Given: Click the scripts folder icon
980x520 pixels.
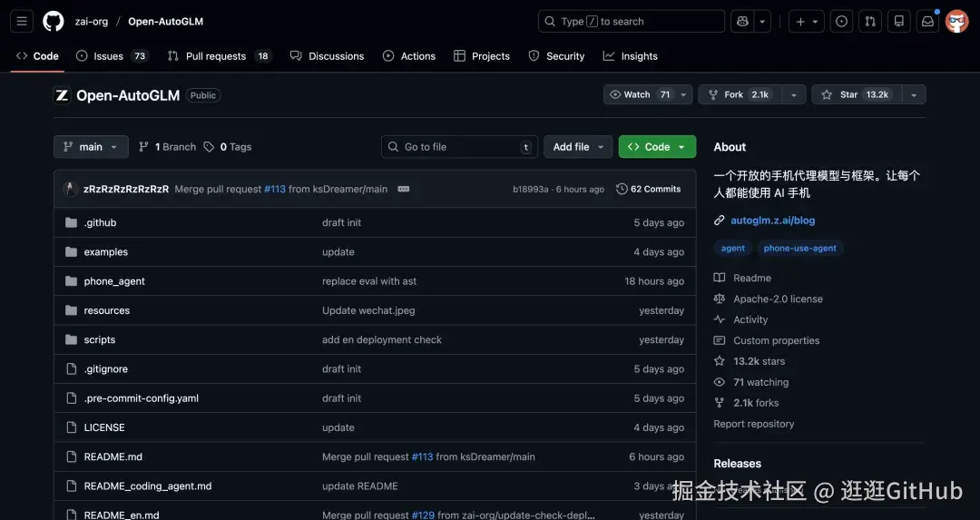Looking at the screenshot, I should (x=72, y=340).
